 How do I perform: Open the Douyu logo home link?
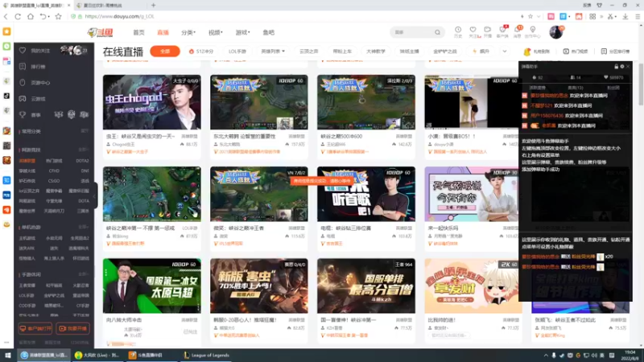coord(100,32)
